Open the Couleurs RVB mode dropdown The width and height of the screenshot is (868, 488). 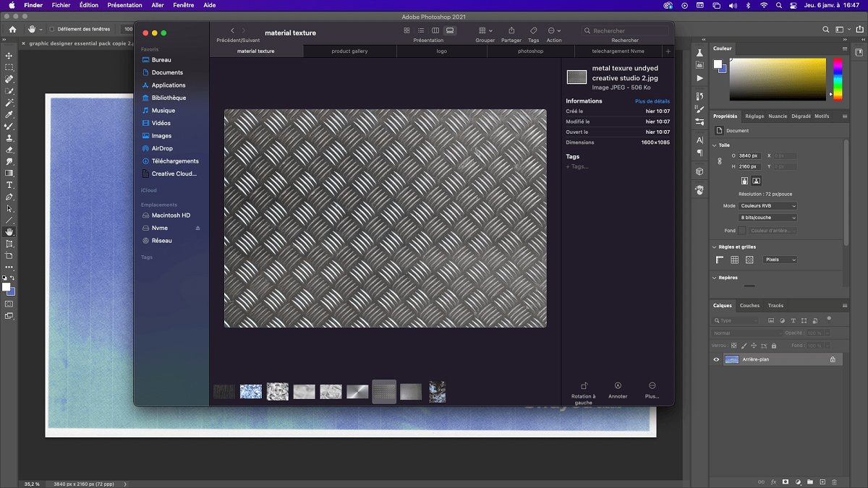[x=767, y=206]
